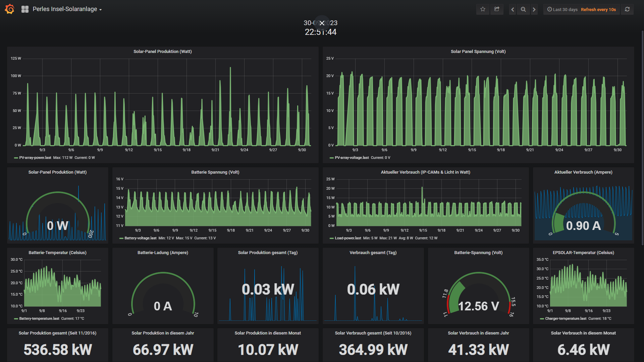Expand Solar-Panel Produktion (Watt) panel title menu
Image resolution: width=644 pixels, height=362 pixels.
click(162, 52)
